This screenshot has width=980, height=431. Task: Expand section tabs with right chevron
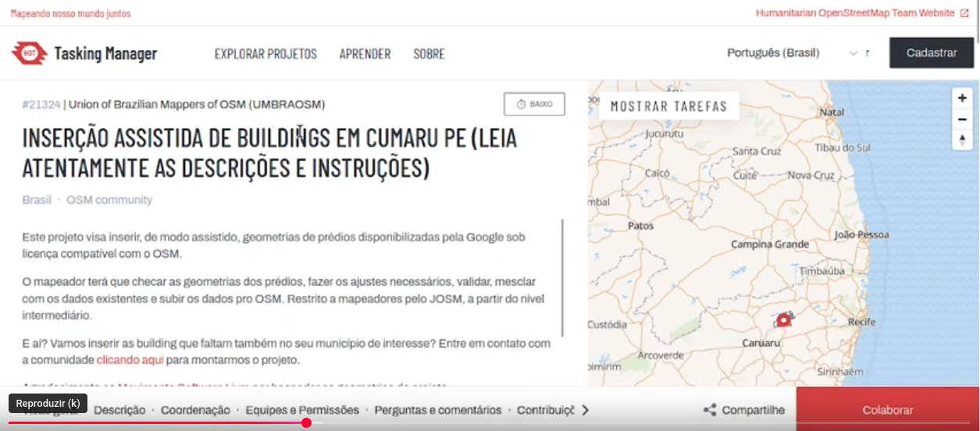pos(586,410)
